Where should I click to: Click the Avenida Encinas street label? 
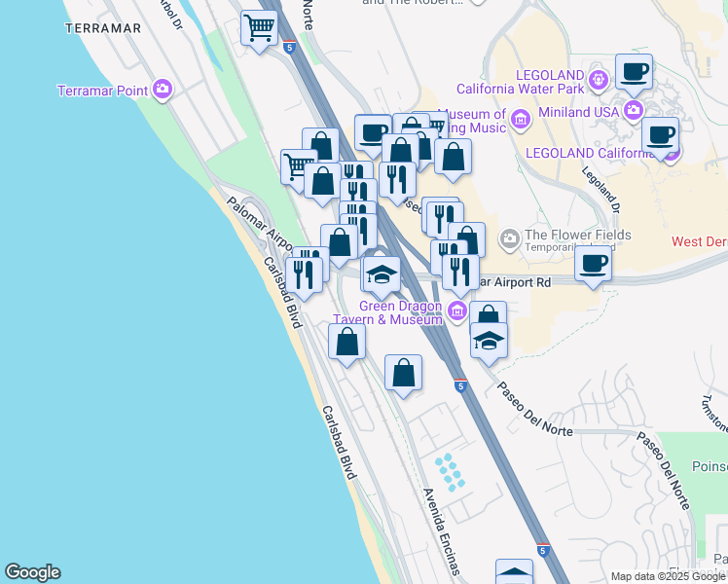coord(442,531)
